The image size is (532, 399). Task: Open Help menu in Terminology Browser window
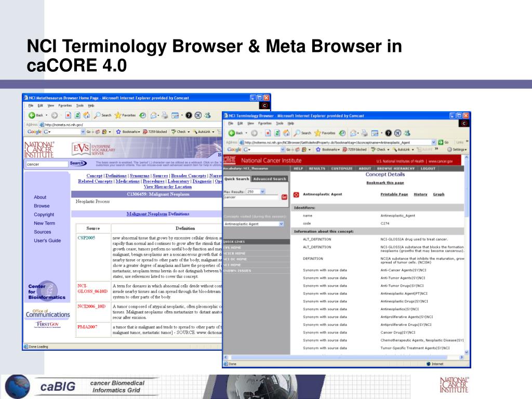click(x=291, y=123)
